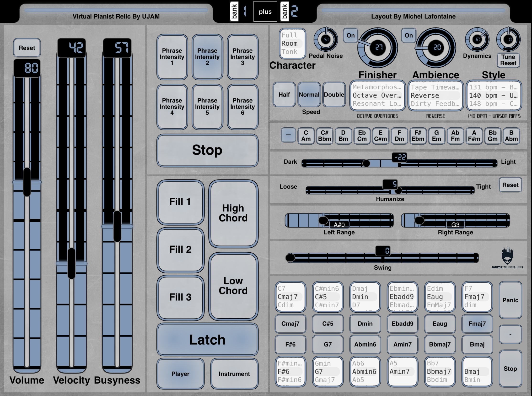Select the F# / Ebm key button
Viewport: 532px width, 396px height.
click(x=418, y=136)
